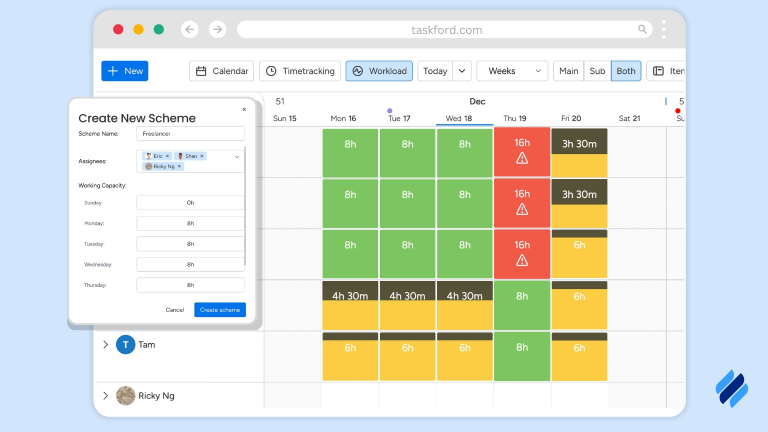Click the Ricky Ng row name
This screenshot has width=768, height=432.
pyautogui.click(x=156, y=396)
